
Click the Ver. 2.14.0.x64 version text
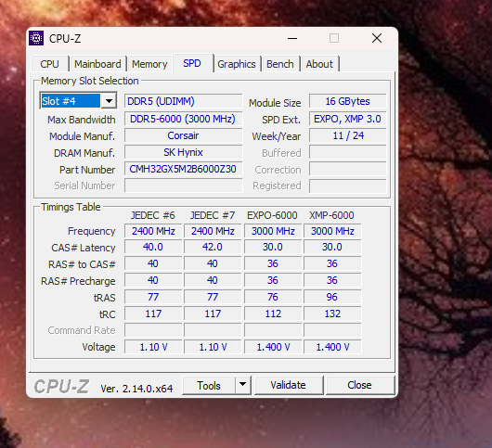click(x=136, y=389)
